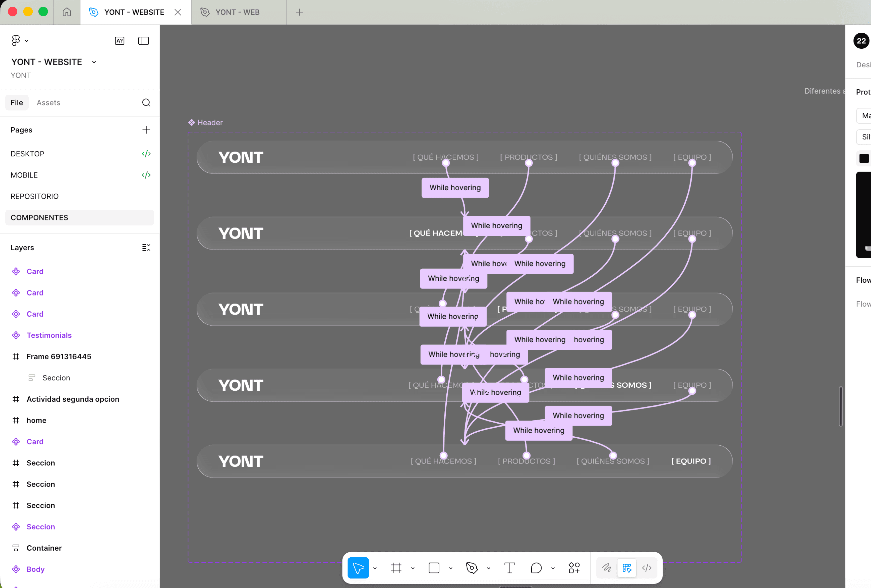Open the shape tools dropdown arrow
Image resolution: width=871 pixels, height=588 pixels.
point(450,568)
